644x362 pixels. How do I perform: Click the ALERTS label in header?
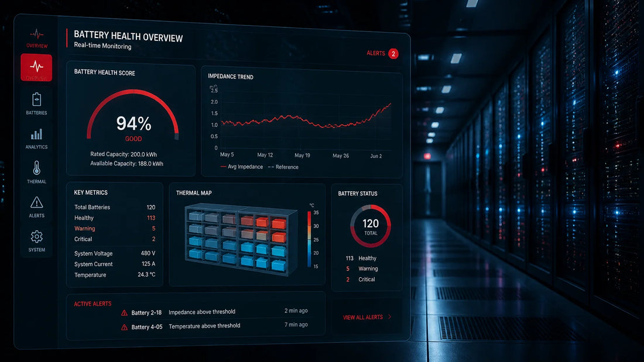[376, 53]
